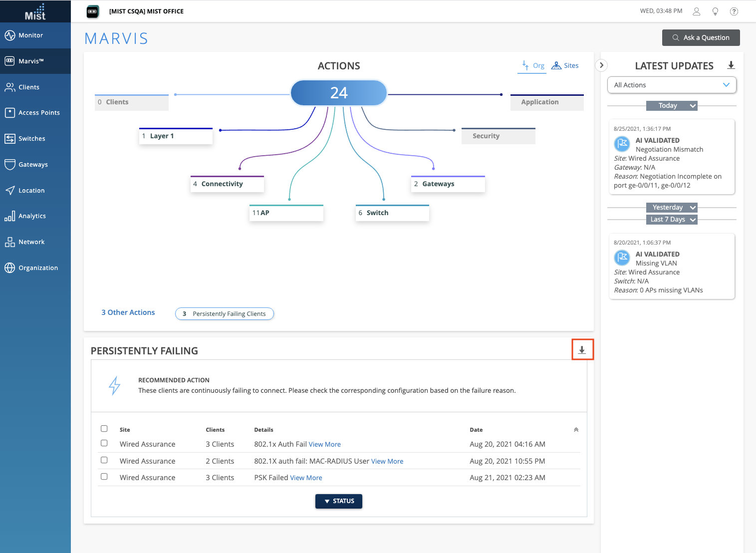The height and width of the screenshot is (553, 756).
Task: Select all rows with the header checkbox
Action: pos(104,429)
